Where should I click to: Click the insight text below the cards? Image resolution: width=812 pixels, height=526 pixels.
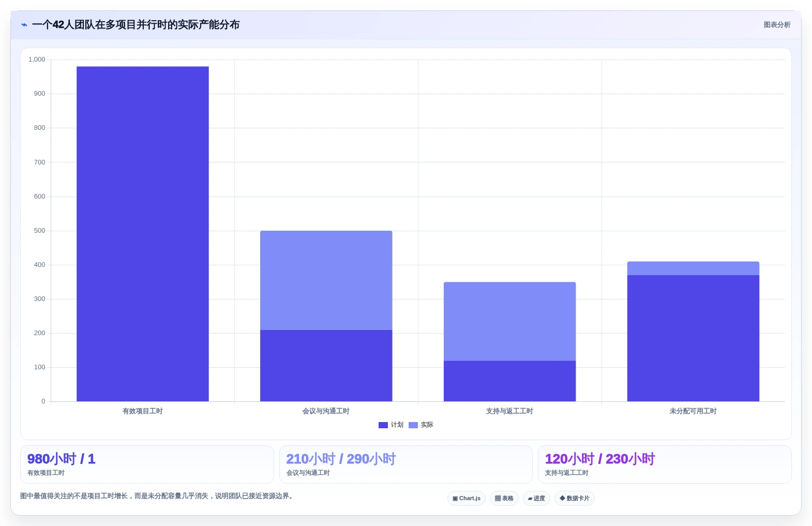pos(158,496)
